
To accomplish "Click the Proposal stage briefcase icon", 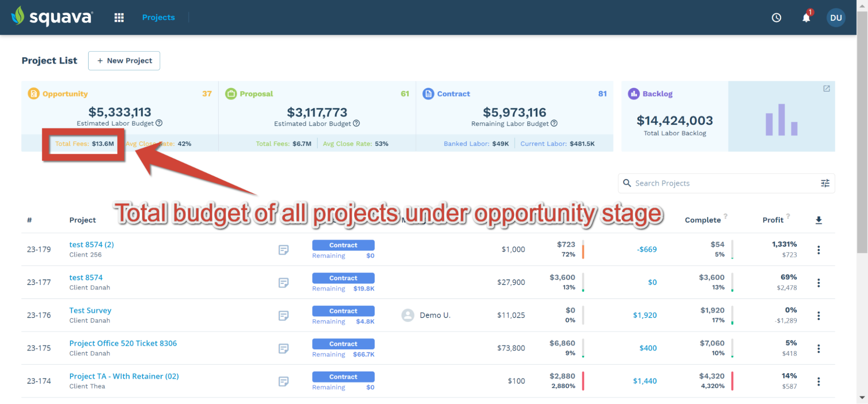I will [231, 93].
